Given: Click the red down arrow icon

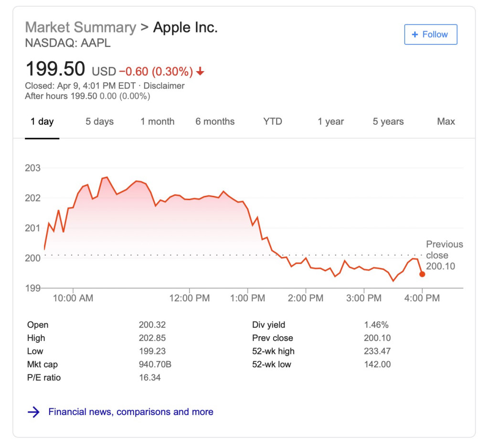Looking at the screenshot, I should coord(200,72).
